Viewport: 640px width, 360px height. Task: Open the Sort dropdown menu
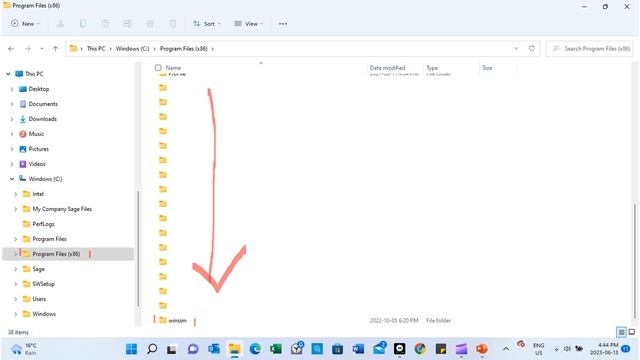[207, 24]
